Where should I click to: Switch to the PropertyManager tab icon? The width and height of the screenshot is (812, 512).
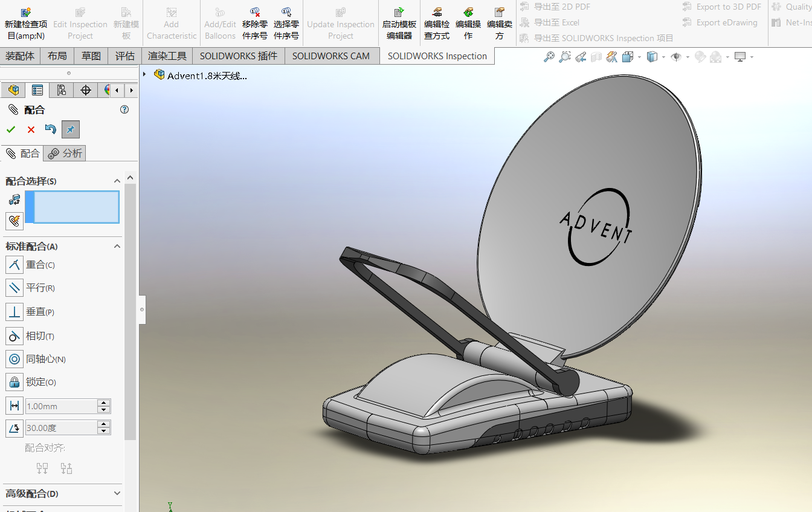click(x=37, y=90)
